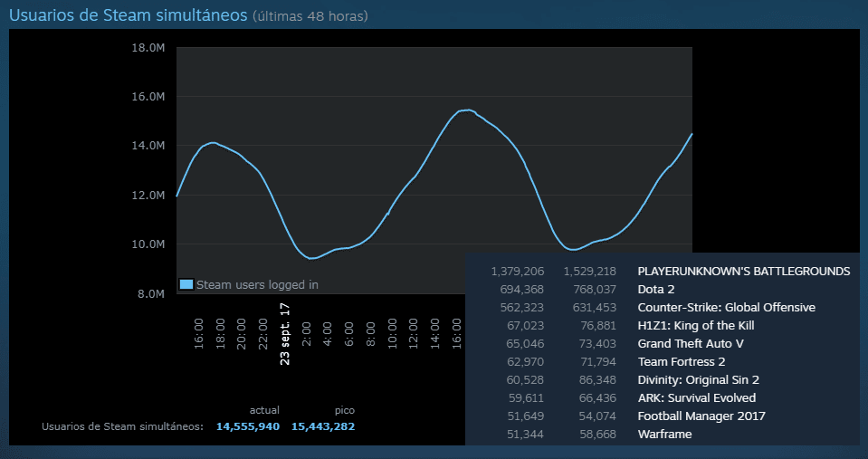Click peak players value 58,668

598,435
